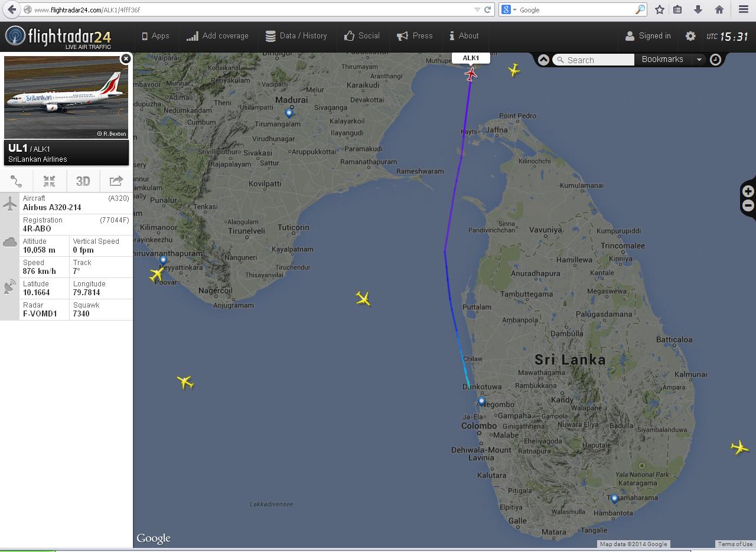Click the aircraft icon beside Airbus A320-214
This screenshot has height=552, width=756.
click(x=10, y=204)
